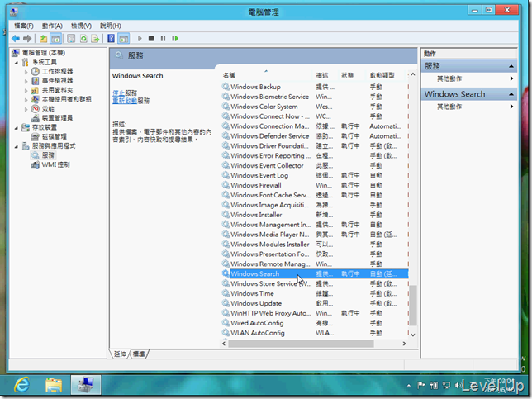The image size is (532, 399).
Task: Switch to the 延伸 tab
Action: pos(120,354)
